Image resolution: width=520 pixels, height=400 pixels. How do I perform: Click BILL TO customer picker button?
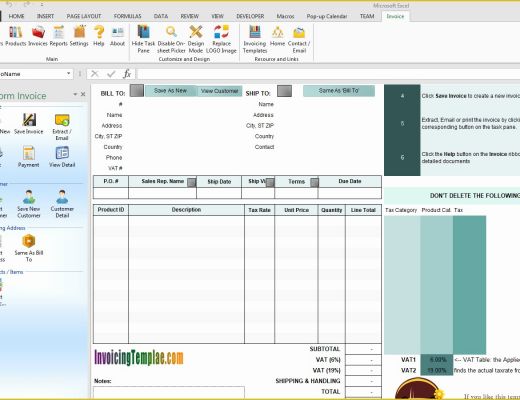(x=137, y=91)
